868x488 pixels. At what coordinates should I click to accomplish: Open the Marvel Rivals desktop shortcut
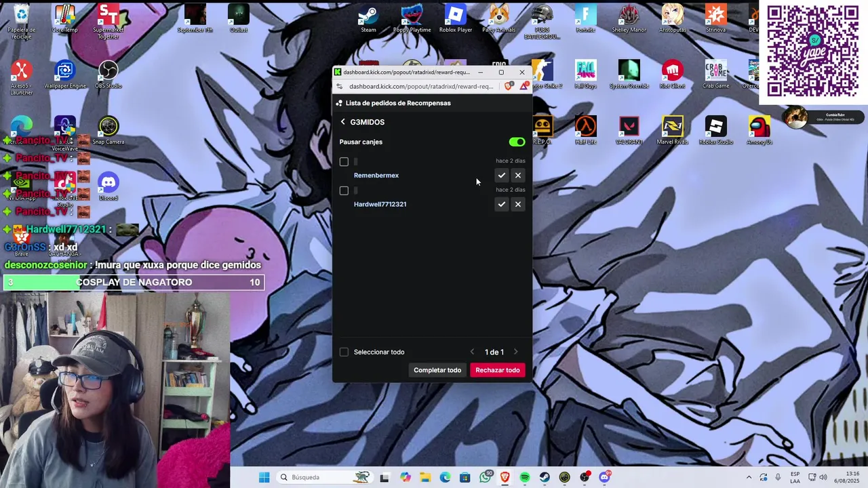[x=672, y=131]
